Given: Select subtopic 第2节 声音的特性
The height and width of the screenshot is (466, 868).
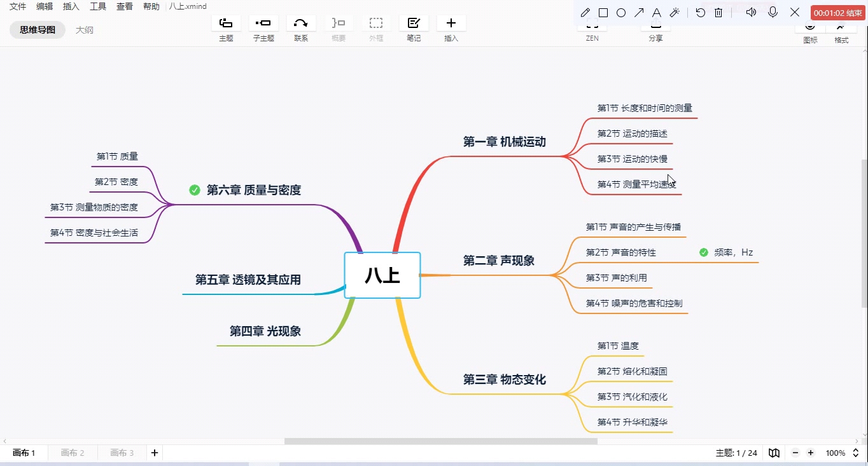Looking at the screenshot, I should (621, 252).
